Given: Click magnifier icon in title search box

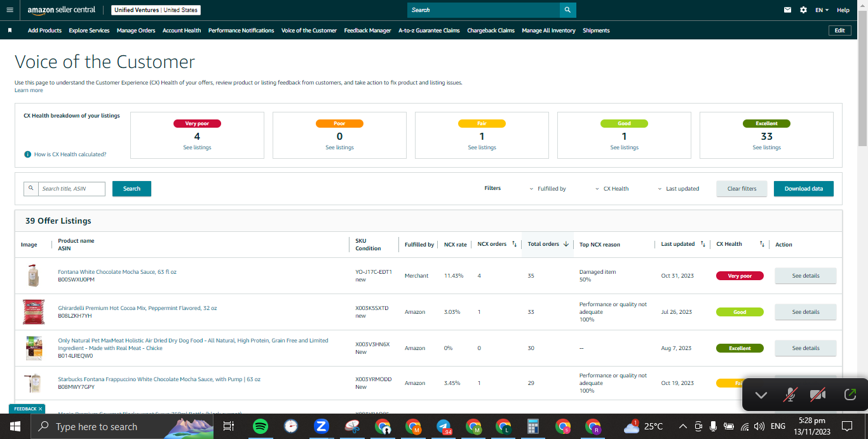Looking at the screenshot, I should pyautogui.click(x=31, y=189).
